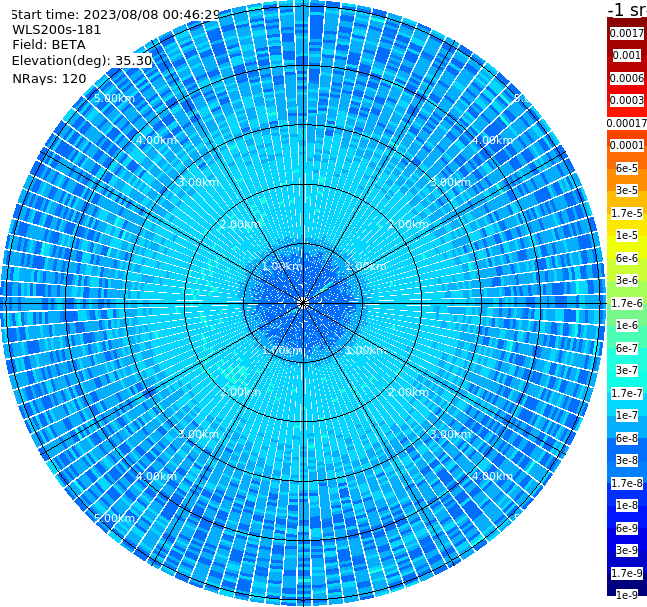Click the upper-left 1.00km range label
The image size is (647, 607).
coord(282,266)
